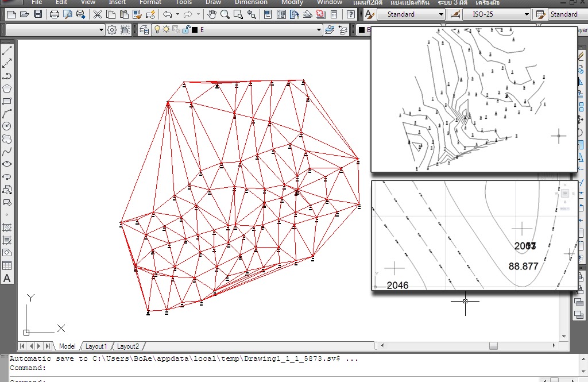Open the Properties palette icon
The height and width of the screenshot is (382, 588).
(x=268, y=14)
